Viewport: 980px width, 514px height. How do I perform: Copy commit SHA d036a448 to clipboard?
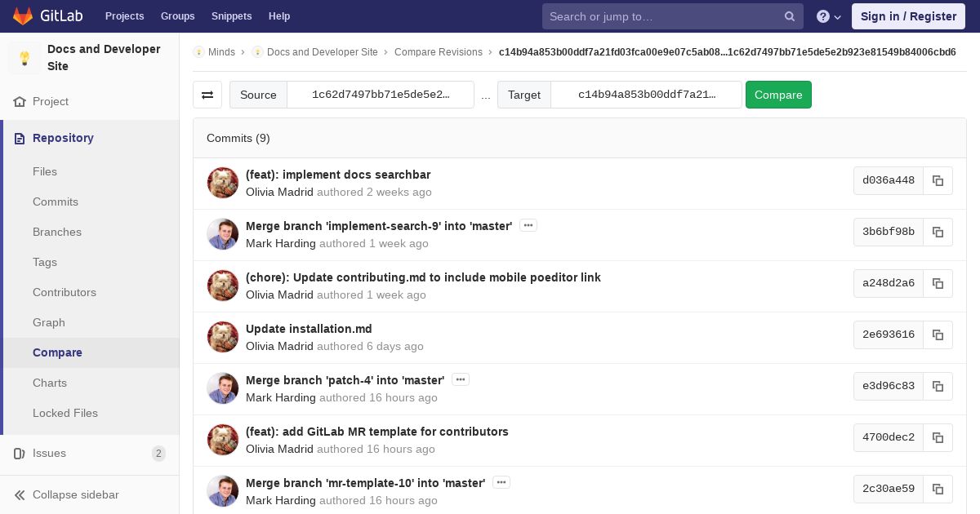[x=938, y=180]
